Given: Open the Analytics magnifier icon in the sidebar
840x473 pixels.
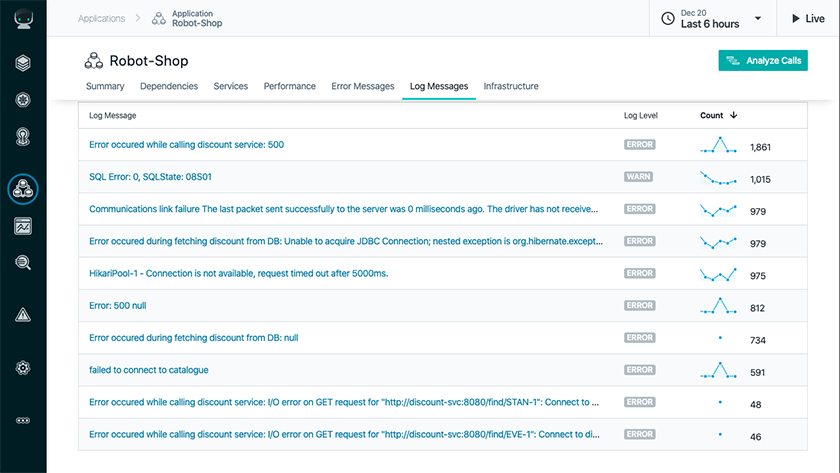Looking at the screenshot, I should coord(23,262).
